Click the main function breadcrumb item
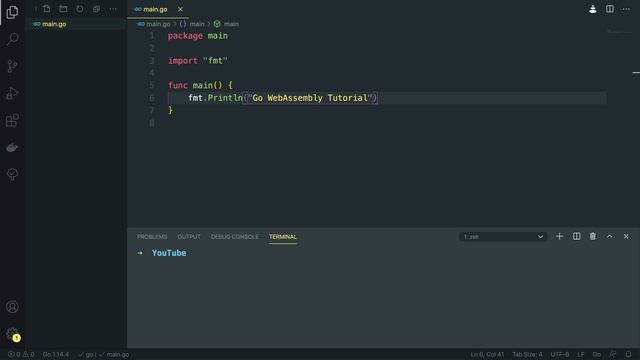Screen dimensions: 640x360 (226, 24)
